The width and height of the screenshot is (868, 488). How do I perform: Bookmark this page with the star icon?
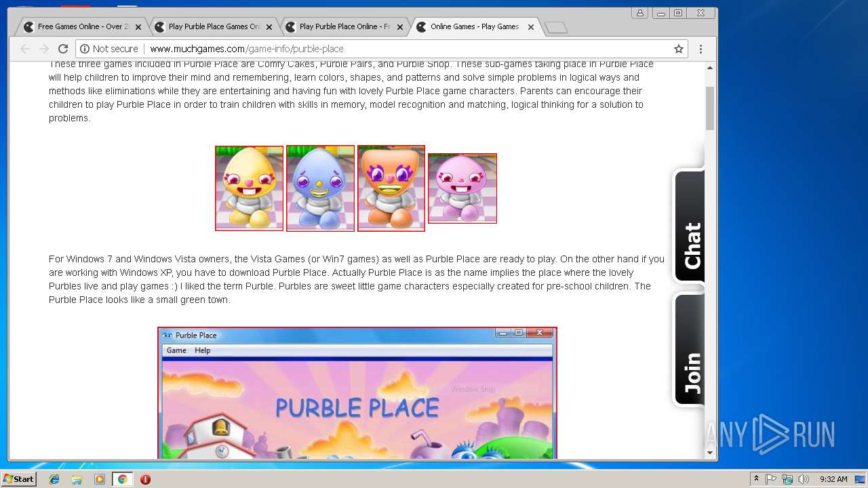pyautogui.click(x=678, y=49)
